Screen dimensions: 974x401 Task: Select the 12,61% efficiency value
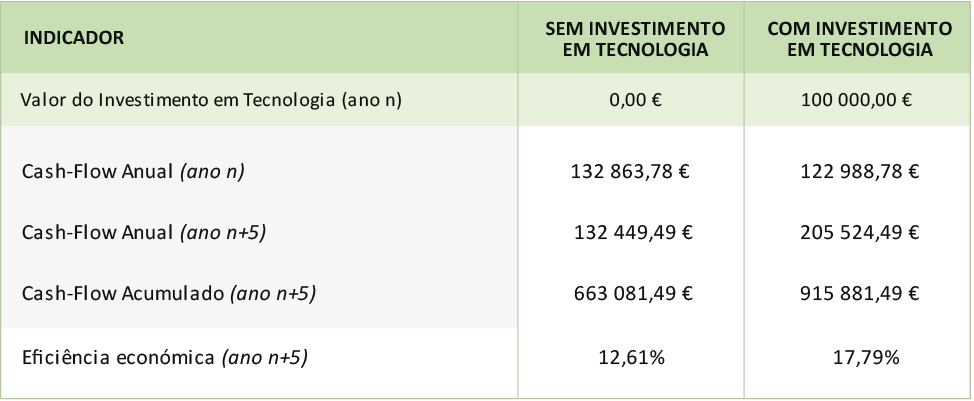[632, 358]
